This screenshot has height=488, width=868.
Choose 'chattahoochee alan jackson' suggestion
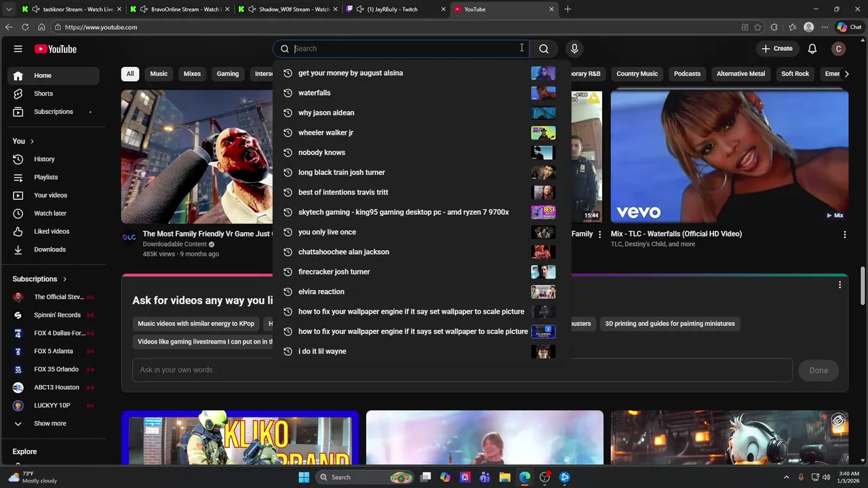click(x=421, y=252)
